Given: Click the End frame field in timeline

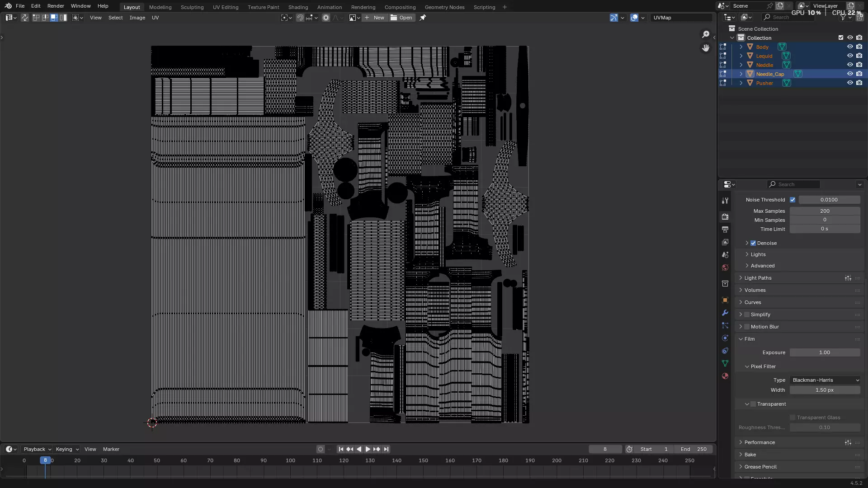Looking at the screenshot, I should coord(693,449).
